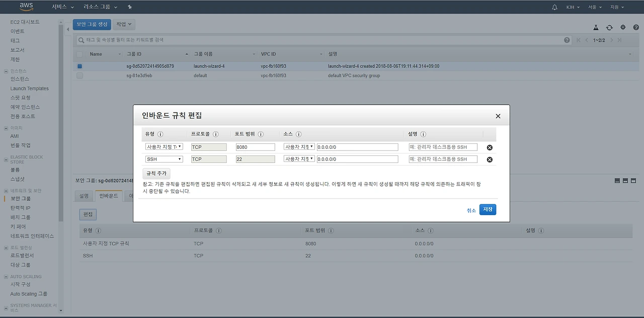Click info icon next to 포트 범위 in dialog

coord(261,134)
